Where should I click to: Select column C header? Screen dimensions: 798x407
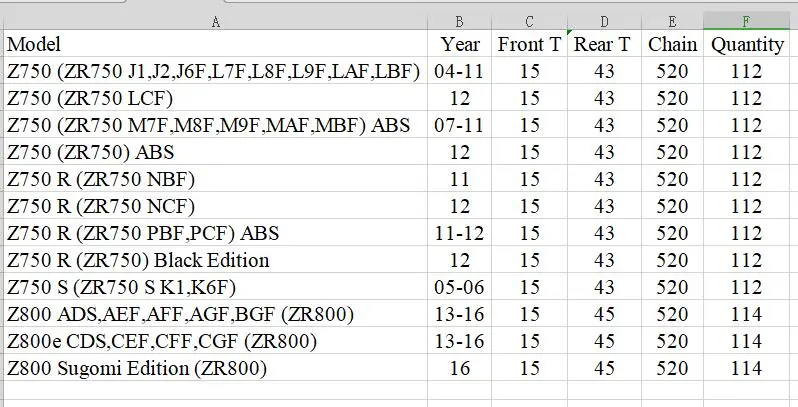click(x=529, y=21)
